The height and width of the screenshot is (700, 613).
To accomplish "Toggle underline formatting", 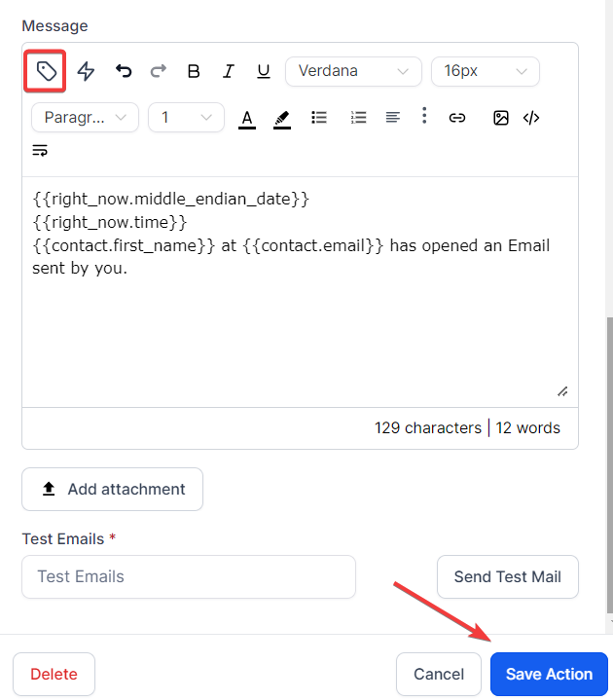I will click(x=264, y=71).
